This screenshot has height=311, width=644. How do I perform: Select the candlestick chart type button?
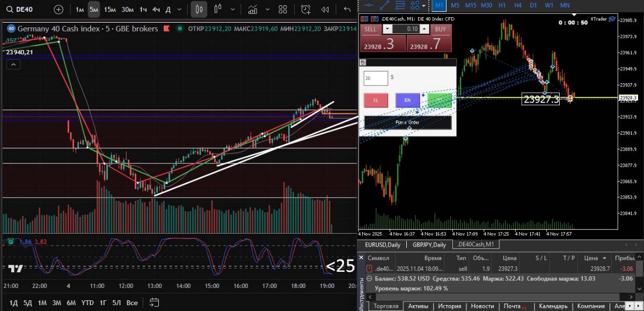199,9
